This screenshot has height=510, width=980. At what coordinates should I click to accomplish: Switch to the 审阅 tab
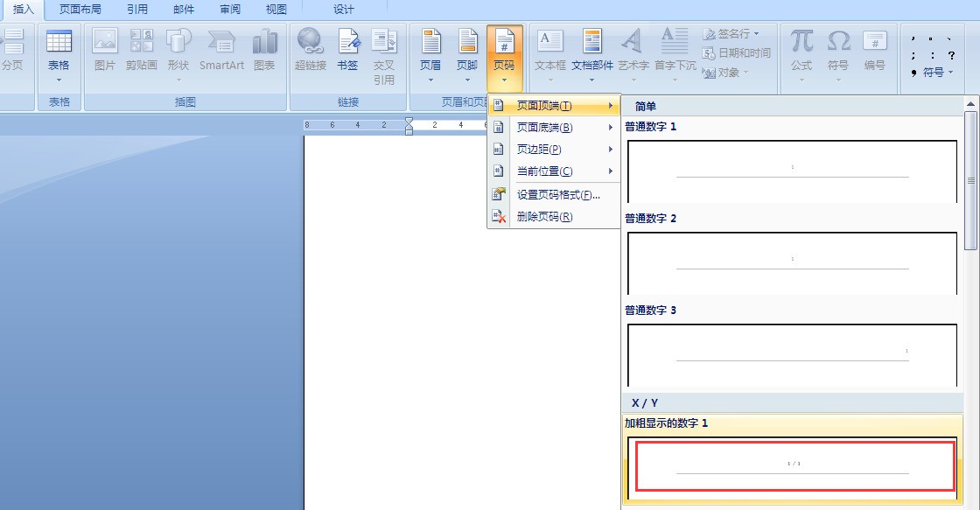[230, 10]
